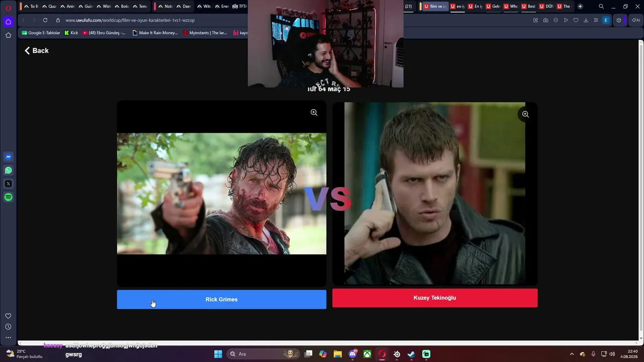Click the send/play arrow icon in the address bar
644x362 pixels.
point(566,20)
